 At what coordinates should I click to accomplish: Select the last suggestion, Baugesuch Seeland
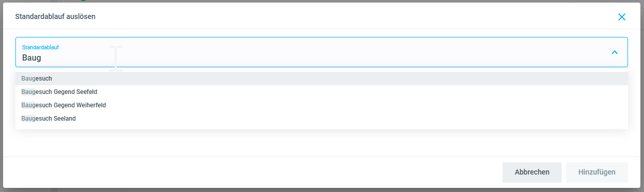pos(321,119)
